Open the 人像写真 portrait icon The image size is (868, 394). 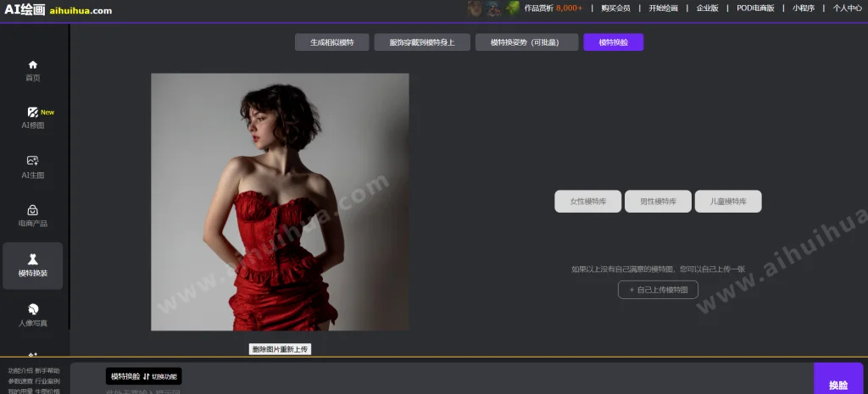[33, 308]
